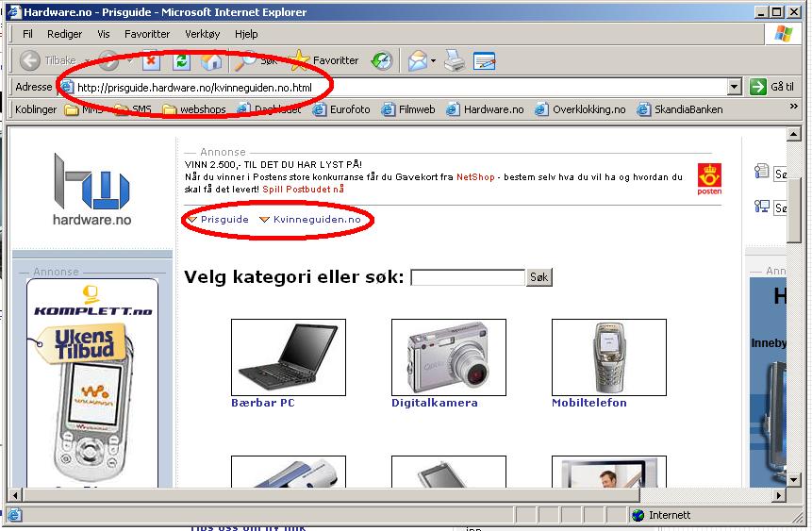Click the Posten logo icon
Screen dimensions: 812x531
point(709,179)
